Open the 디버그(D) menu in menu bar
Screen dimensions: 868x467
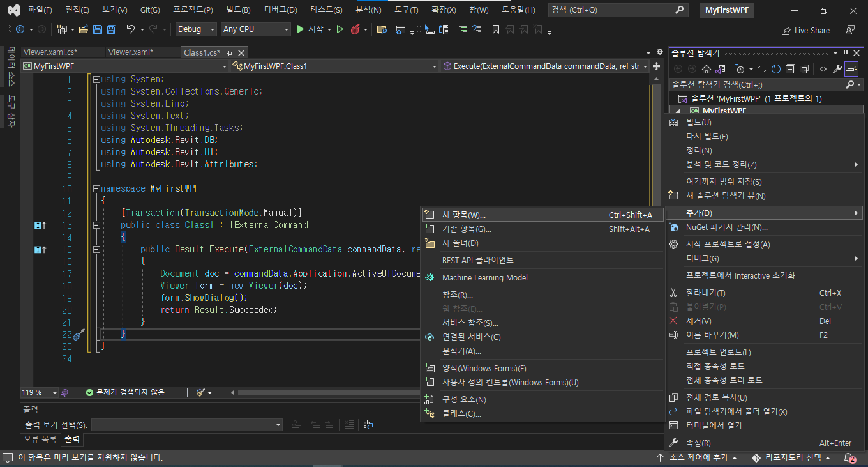[280, 10]
